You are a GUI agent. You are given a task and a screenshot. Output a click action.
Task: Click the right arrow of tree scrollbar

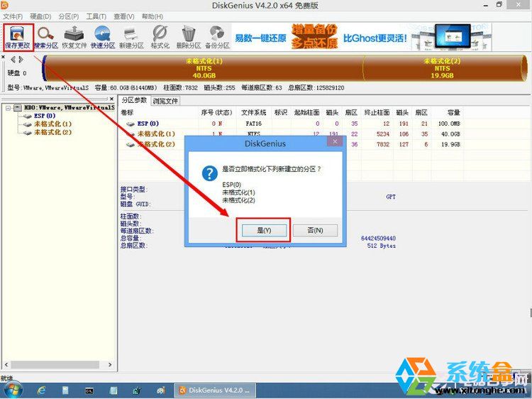(110, 365)
